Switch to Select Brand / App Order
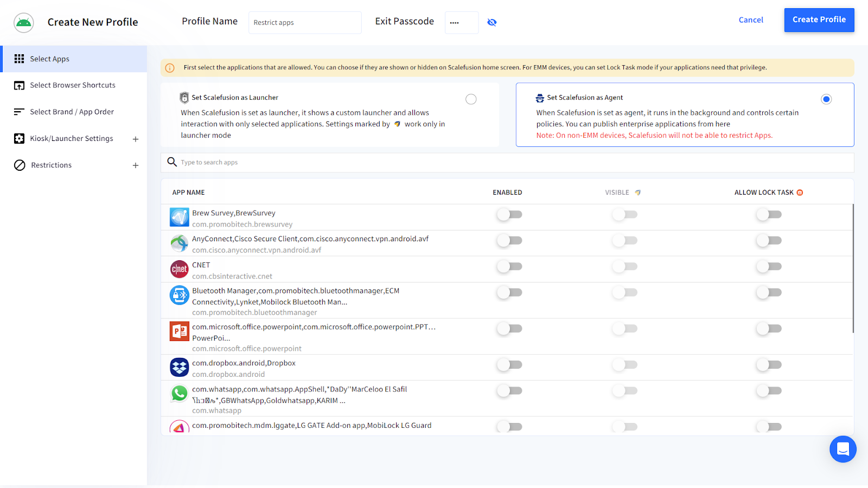 [72, 112]
